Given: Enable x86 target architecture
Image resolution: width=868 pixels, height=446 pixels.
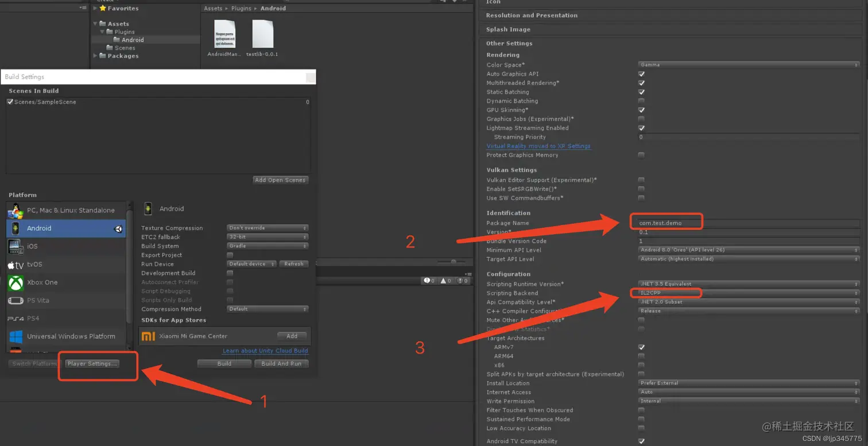Looking at the screenshot, I should pyautogui.click(x=641, y=365).
